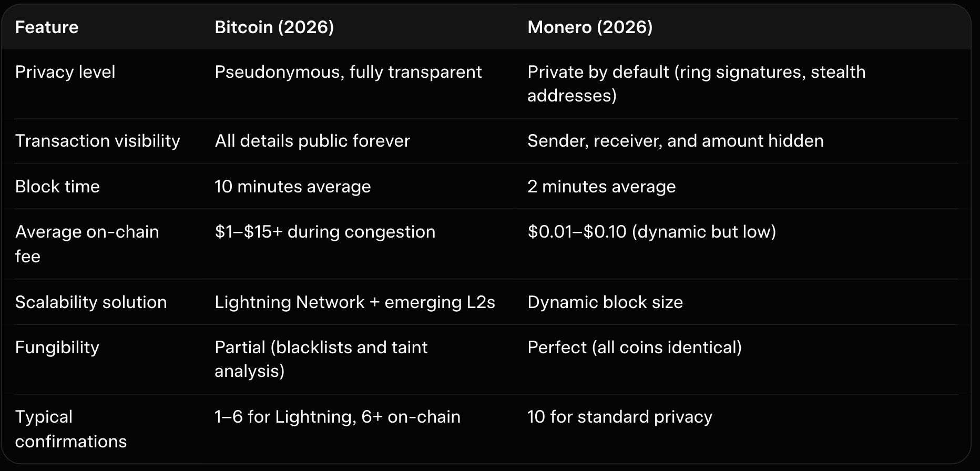The image size is (980, 471).
Task: Select the Privacy level row label
Action: click(x=65, y=72)
